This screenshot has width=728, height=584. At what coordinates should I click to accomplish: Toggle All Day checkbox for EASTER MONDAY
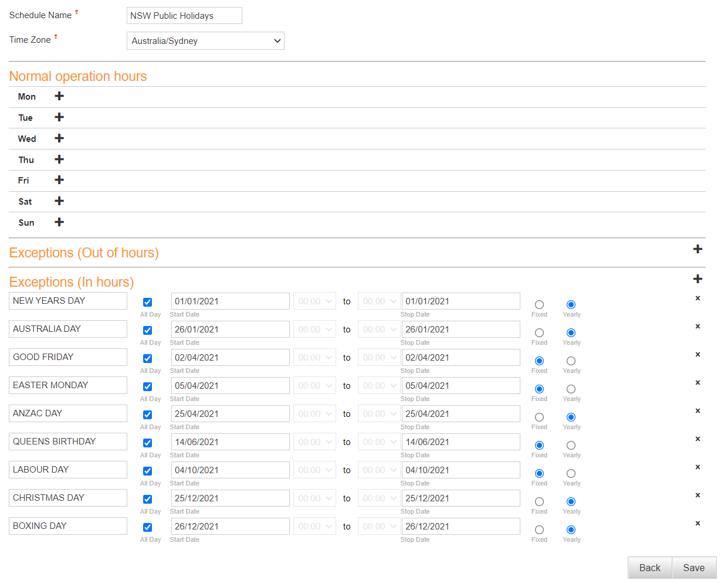coord(148,387)
